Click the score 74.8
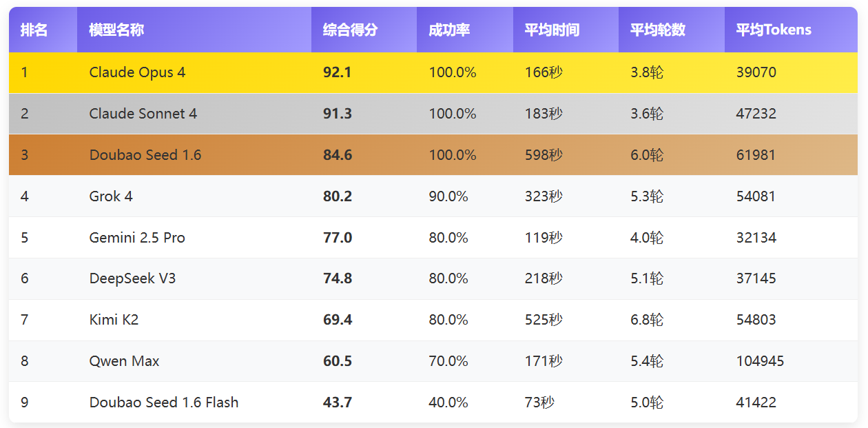 (x=338, y=278)
